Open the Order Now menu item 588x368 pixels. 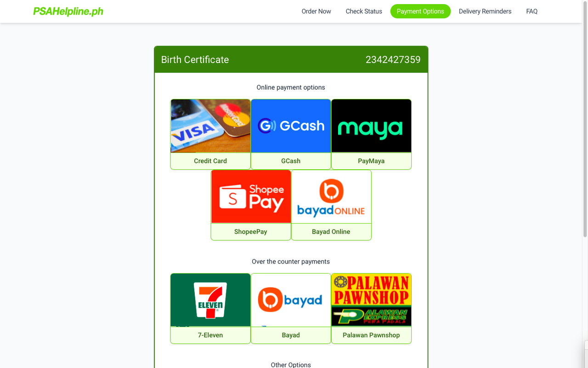pos(316,11)
